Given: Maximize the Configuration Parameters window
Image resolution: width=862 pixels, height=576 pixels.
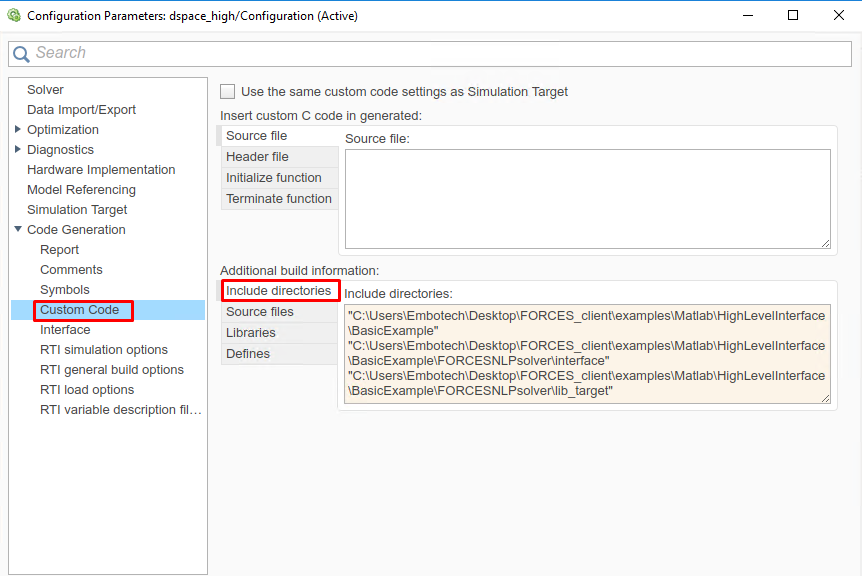Looking at the screenshot, I should tap(793, 16).
